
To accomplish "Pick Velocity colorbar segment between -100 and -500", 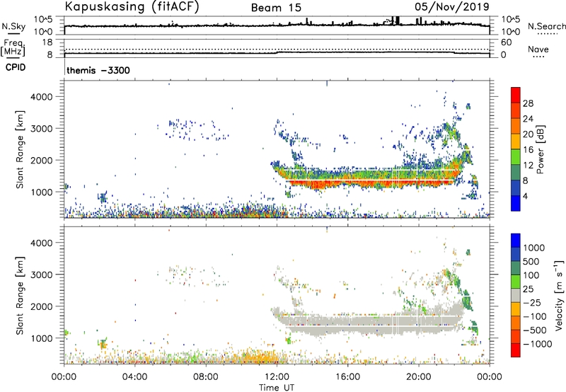I will click(516, 323).
